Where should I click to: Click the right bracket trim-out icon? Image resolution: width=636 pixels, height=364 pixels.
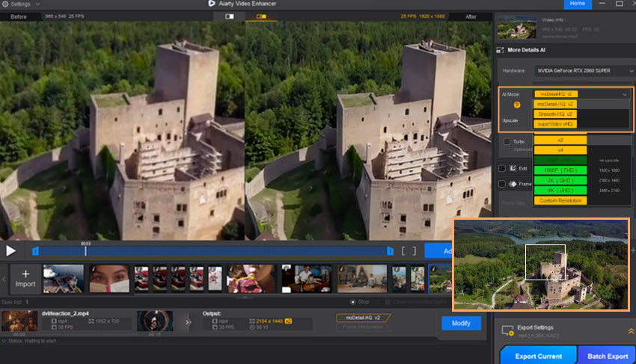pos(414,251)
